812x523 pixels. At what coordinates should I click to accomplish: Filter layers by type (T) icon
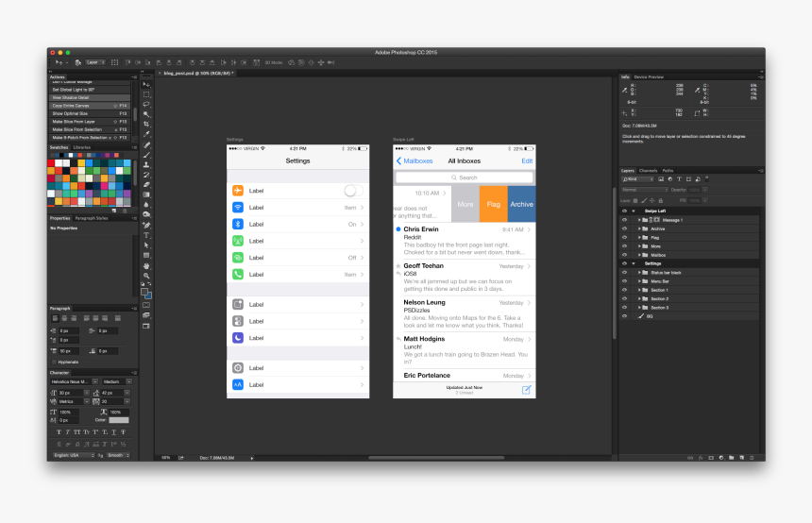tap(680, 179)
